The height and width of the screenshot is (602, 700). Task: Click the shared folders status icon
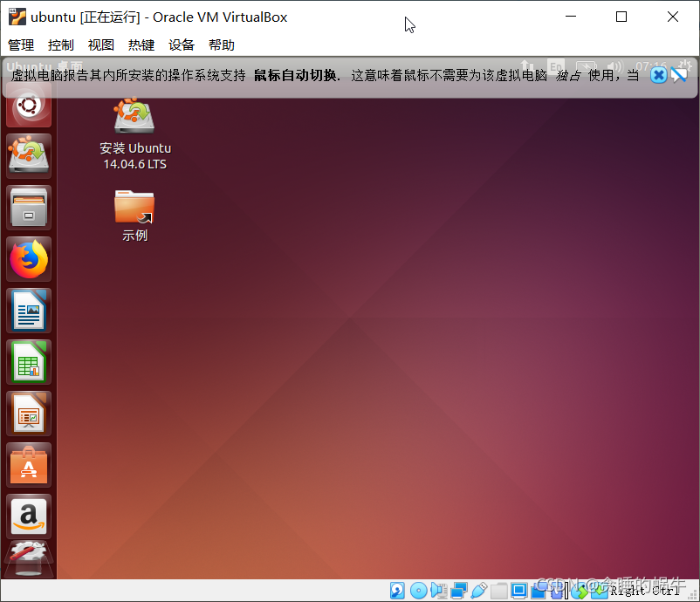pos(499,591)
